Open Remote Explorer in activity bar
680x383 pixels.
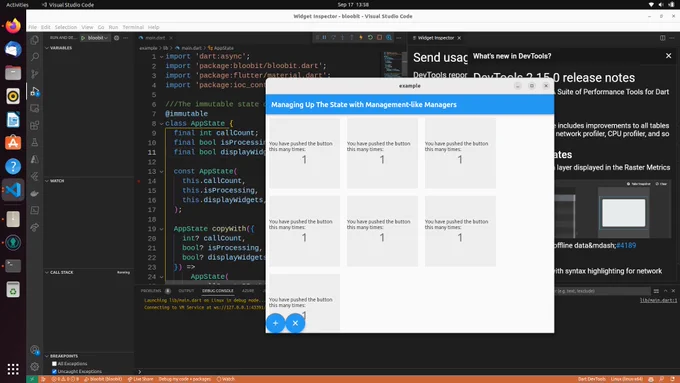[35, 108]
